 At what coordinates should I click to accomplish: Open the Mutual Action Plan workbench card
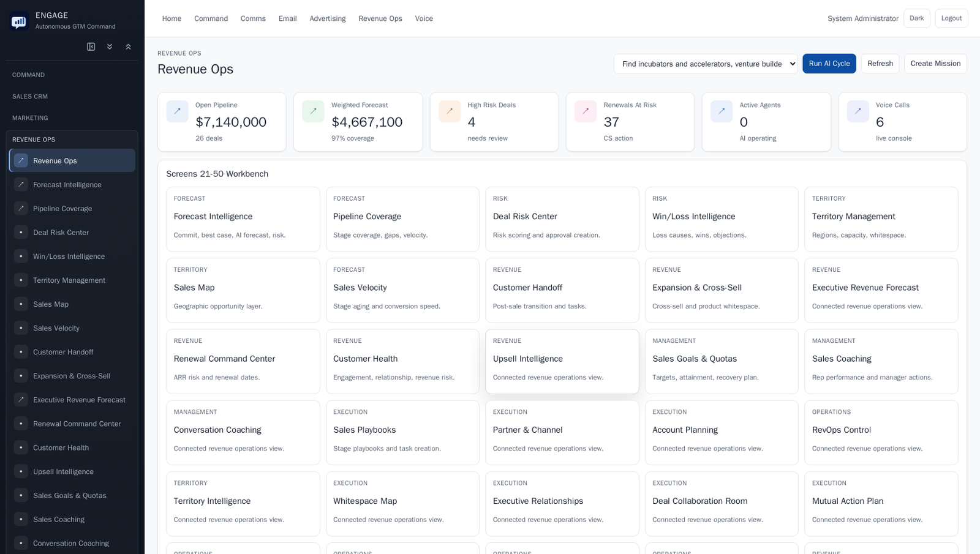pyautogui.click(x=881, y=504)
